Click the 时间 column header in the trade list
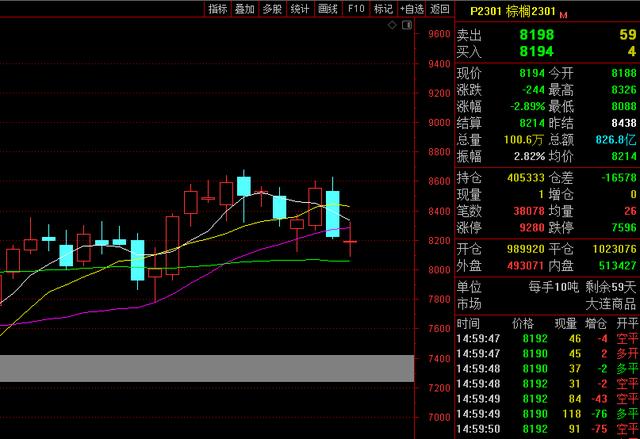The image size is (640, 439). point(468,324)
